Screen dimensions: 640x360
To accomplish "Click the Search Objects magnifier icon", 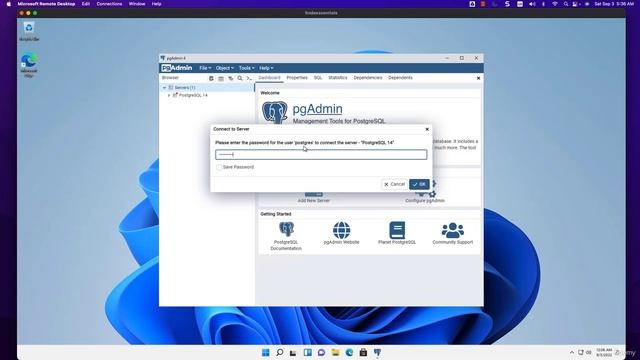I will tap(240, 78).
